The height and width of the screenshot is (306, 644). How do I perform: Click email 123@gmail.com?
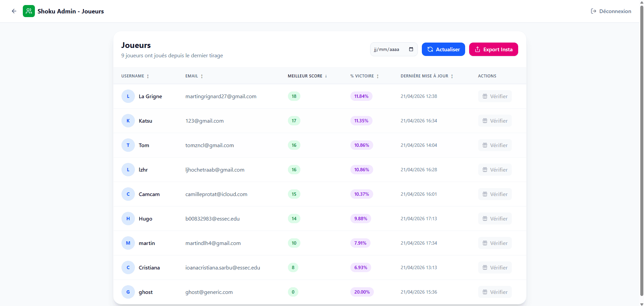pyautogui.click(x=204, y=121)
